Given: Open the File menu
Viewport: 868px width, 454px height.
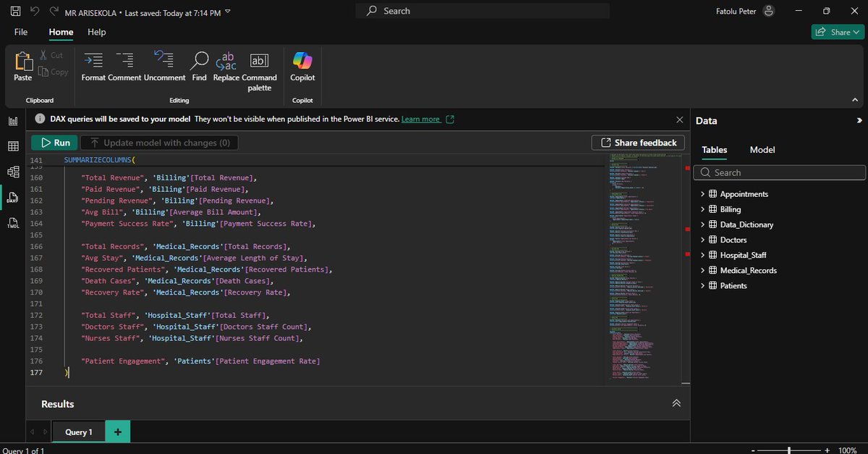Looking at the screenshot, I should click(x=21, y=32).
